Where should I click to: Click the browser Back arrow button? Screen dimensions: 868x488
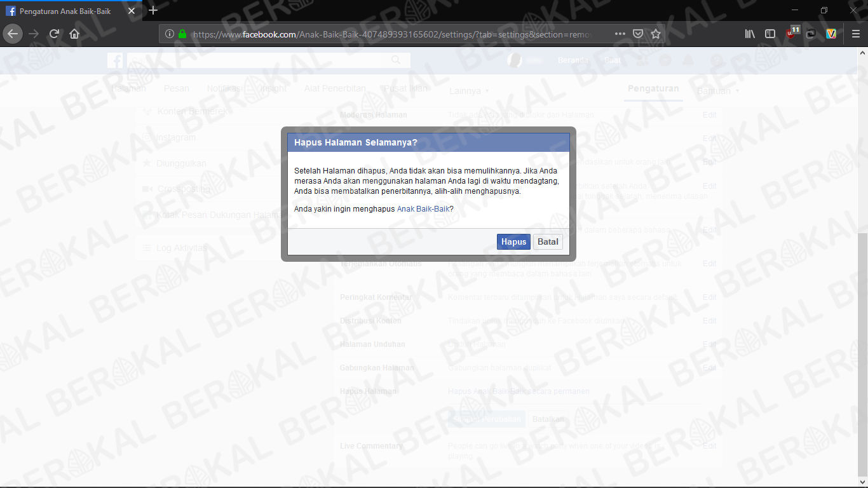[13, 34]
